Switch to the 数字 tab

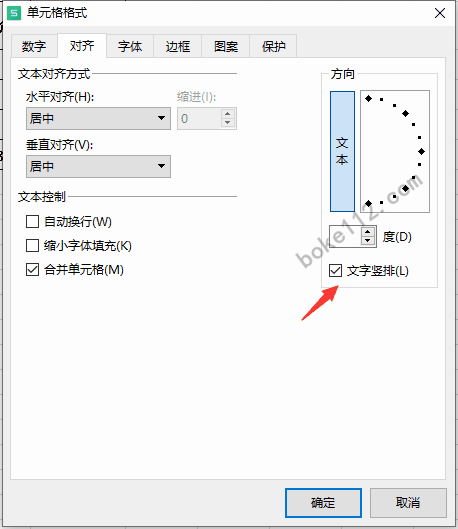point(34,46)
